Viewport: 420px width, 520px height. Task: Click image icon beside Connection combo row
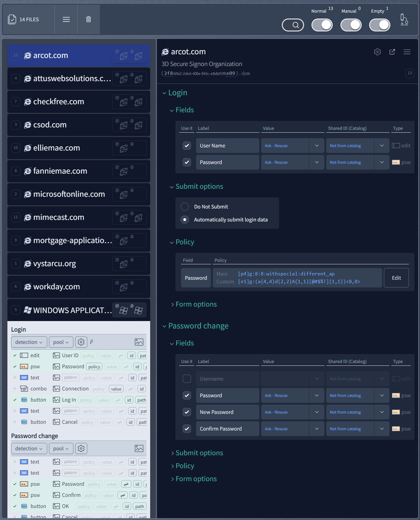pos(56,389)
